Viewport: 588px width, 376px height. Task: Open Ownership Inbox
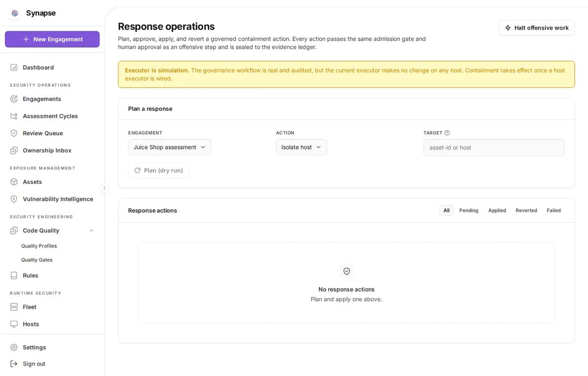[52, 150]
